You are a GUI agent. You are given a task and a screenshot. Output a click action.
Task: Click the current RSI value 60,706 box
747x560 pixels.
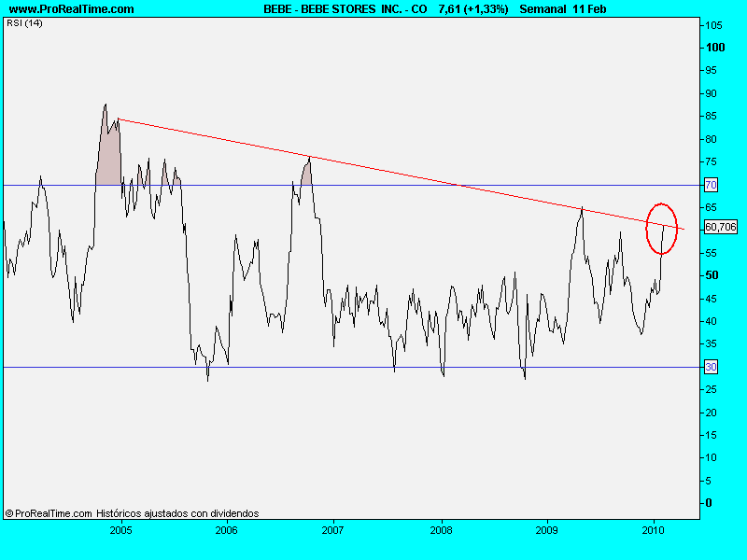[x=720, y=227]
